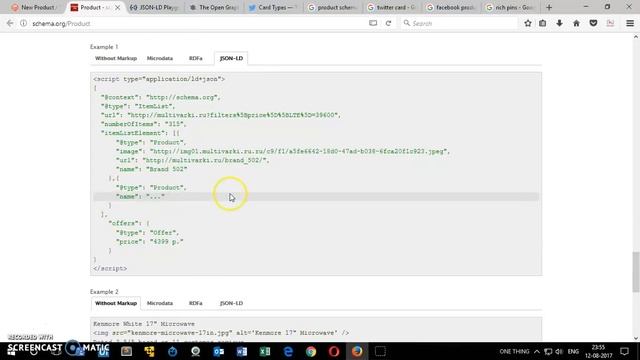Go to the Firefox home page icon

[x=576, y=23]
